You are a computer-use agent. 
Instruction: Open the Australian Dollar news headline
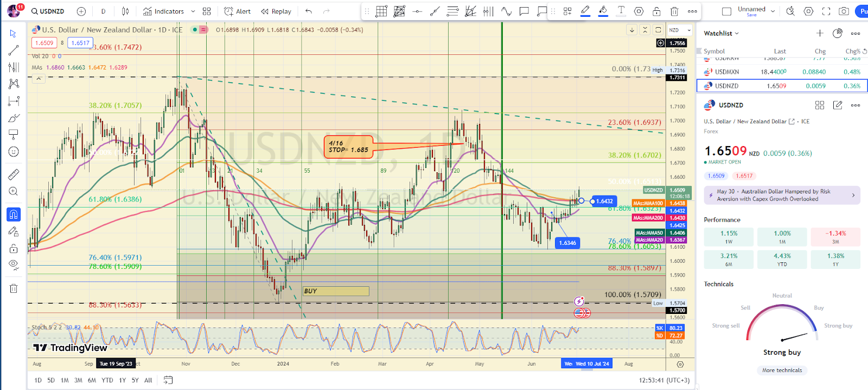click(x=782, y=195)
